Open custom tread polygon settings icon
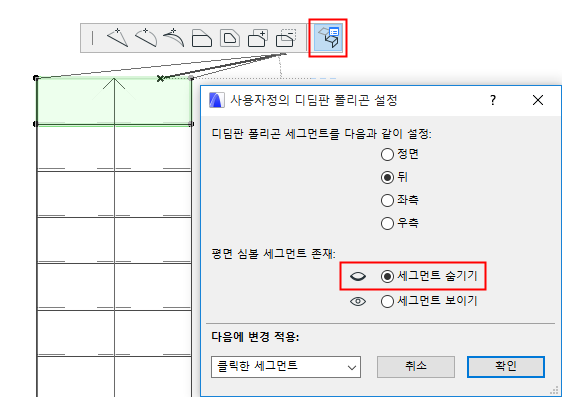 point(328,38)
